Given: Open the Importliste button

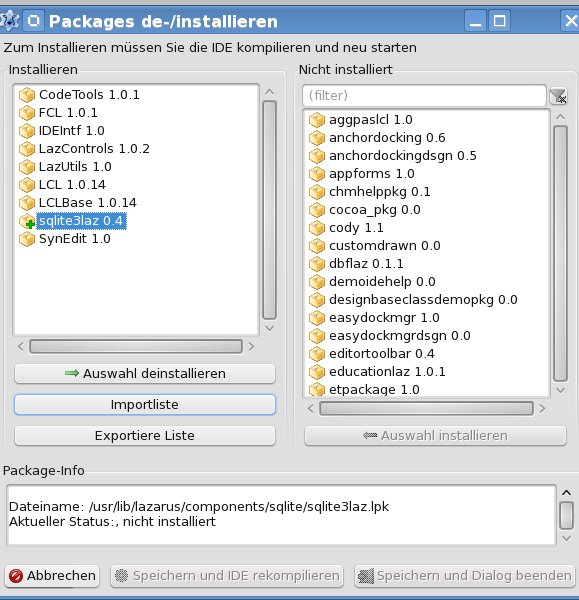Looking at the screenshot, I should click(145, 404).
